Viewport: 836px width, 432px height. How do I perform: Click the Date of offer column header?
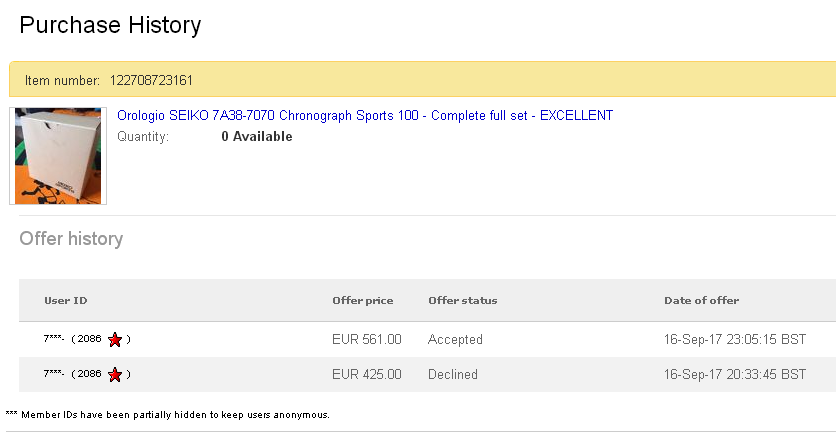(701, 300)
